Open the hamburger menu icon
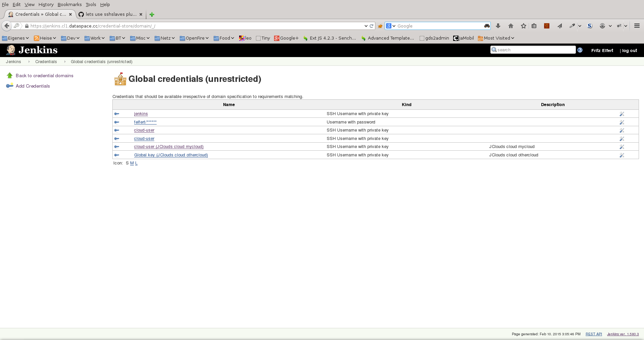Image resolution: width=644 pixels, height=340 pixels. [x=637, y=26]
